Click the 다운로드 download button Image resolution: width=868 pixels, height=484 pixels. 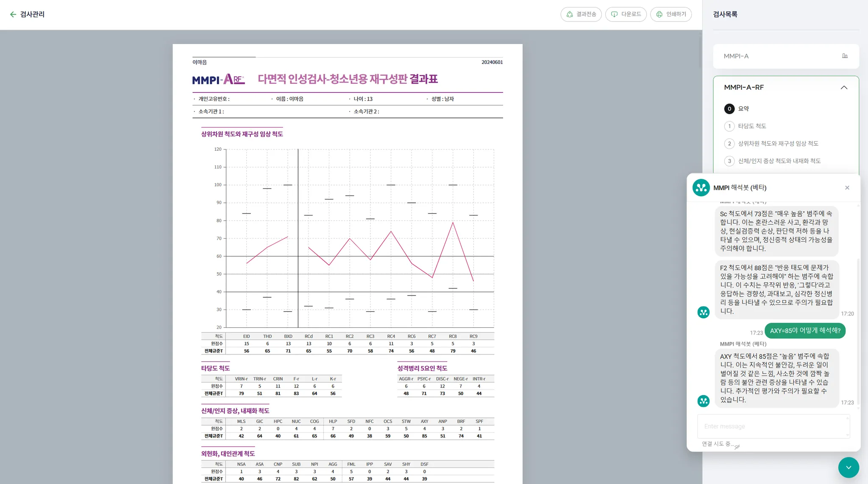click(x=626, y=14)
